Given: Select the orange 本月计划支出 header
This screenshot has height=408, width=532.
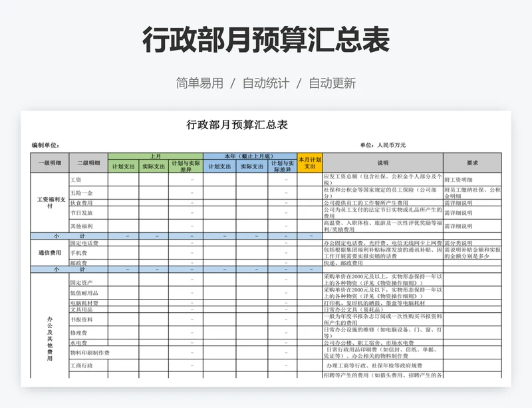Looking at the screenshot, I should pyautogui.click(x=310, y=162).
